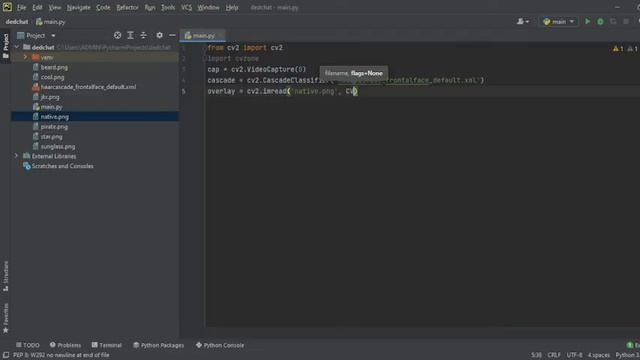The width and height of the screenshot is (640, 360).
Task: Open the Edit menu
Action: pyautogui.click(x=37, y=7)
